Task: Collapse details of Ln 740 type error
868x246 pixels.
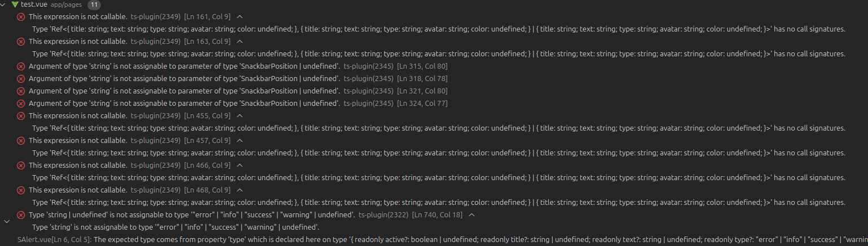Action: (472, 215)
